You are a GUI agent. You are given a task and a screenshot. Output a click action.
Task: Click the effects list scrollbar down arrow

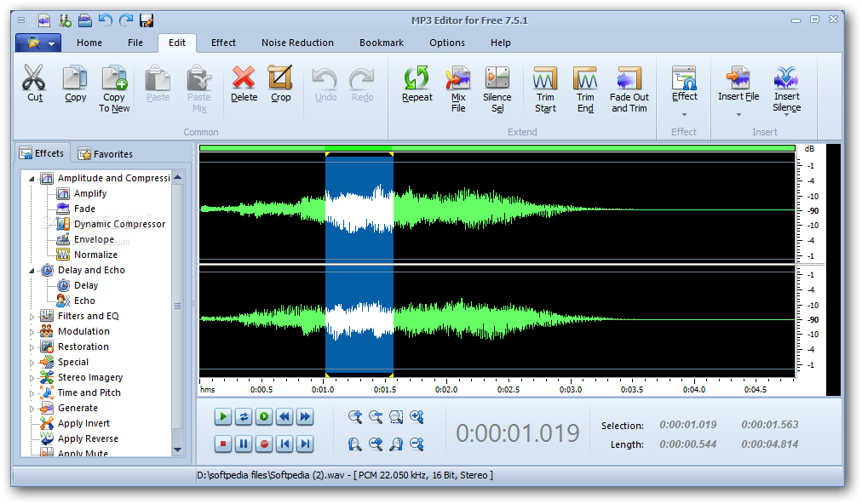click(x=177, y=450)
